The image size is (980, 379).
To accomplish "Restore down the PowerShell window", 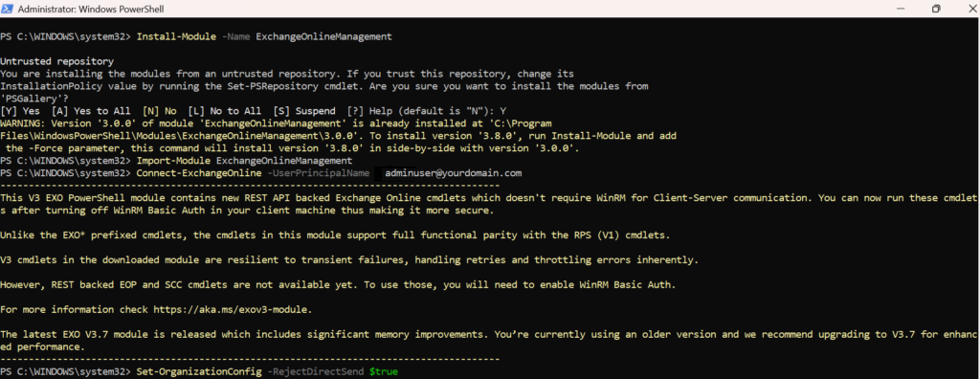I will [x=936, y=9].
